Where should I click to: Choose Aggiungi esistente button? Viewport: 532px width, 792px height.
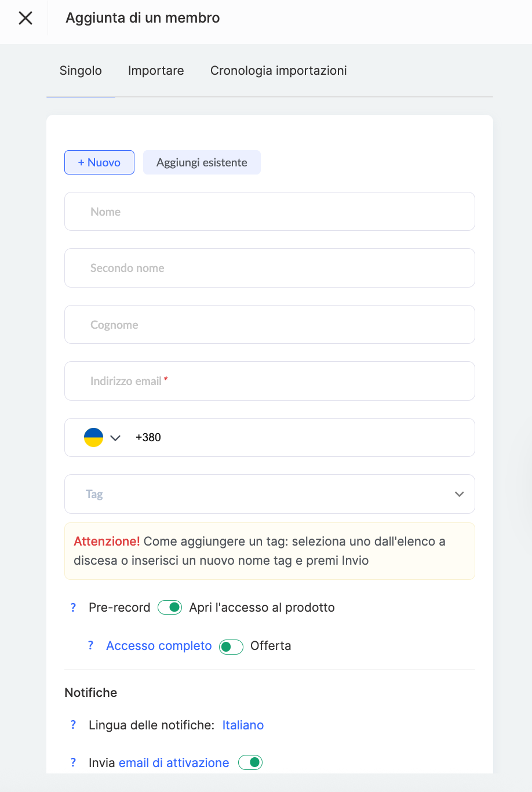click(202, 162)
